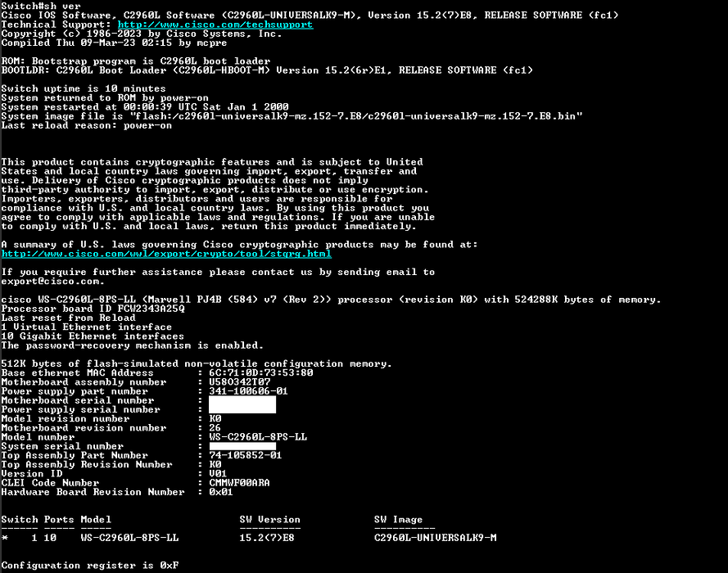
Task: Click '1 Virtual Ethernet interface'
Action: (86, 327)
